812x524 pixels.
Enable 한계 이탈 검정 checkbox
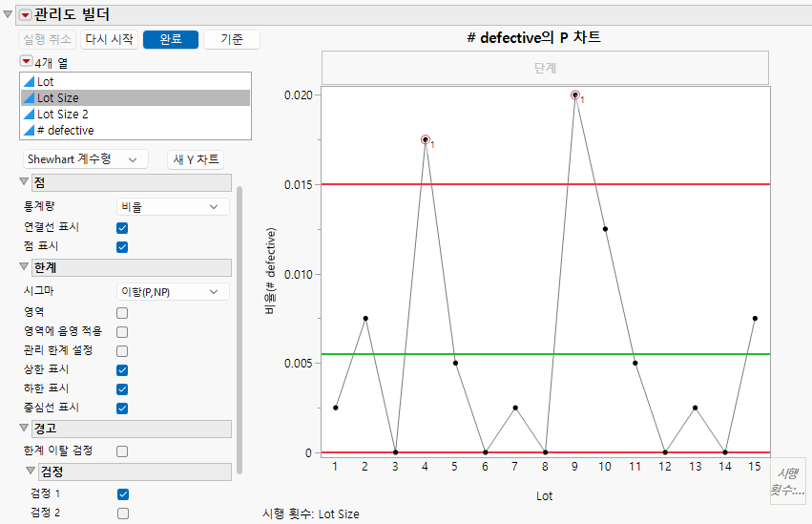click(122, 451)
